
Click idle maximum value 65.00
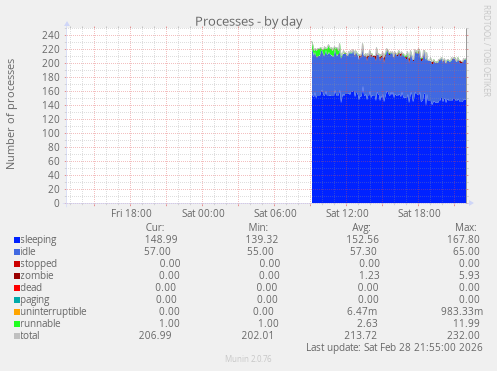[x=466, y=251]
